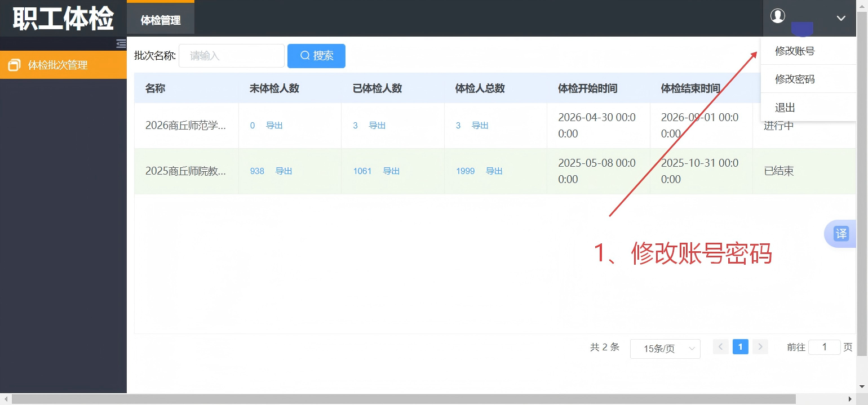The height and width of the screenshot is (405, 868).
Task: Click start time 2025-05-08 cell
Action: (x=597, y=171)
